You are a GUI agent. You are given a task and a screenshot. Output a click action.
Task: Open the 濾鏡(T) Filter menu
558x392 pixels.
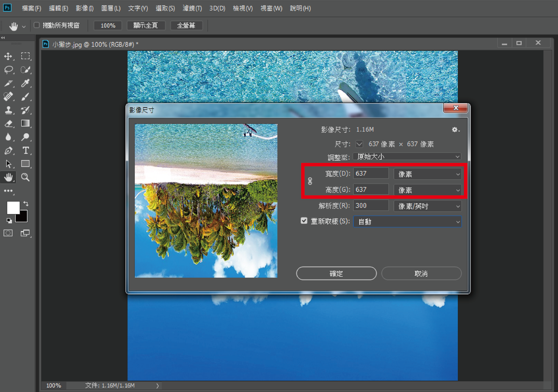(192, 8)
